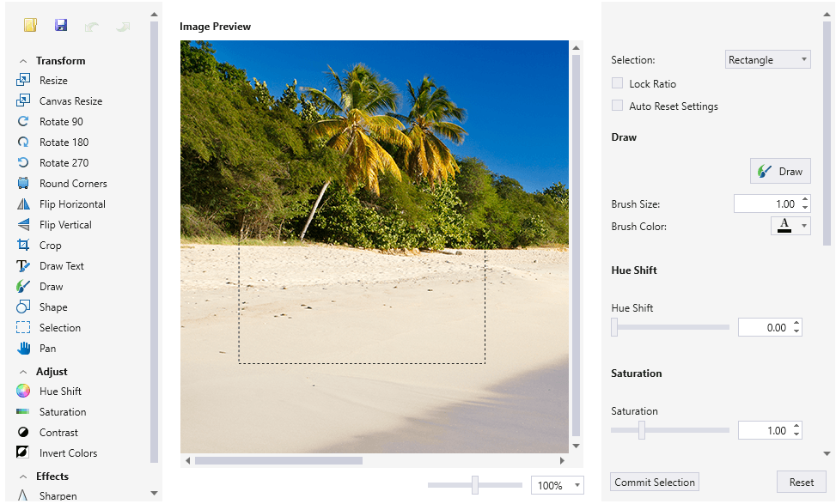Click the Commit Selection button
The image size is (836, 504).
pyautogui.click(x=654, y=483)
